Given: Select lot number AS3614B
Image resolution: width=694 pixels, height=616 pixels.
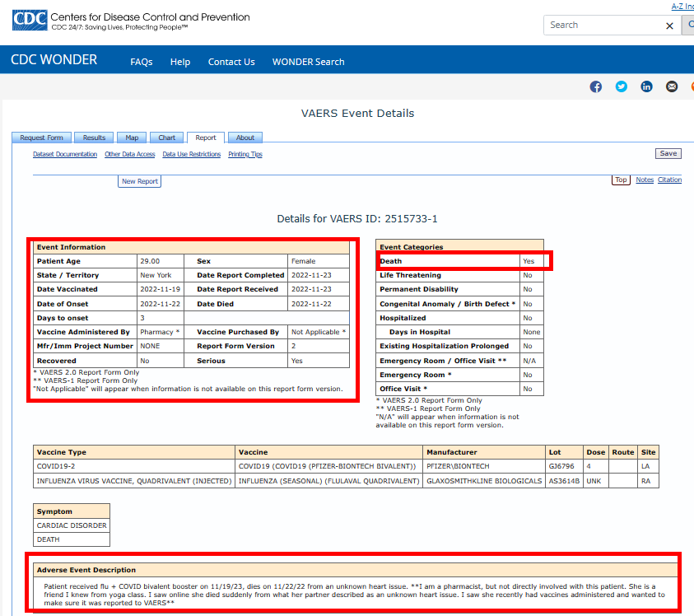Looking at the screenshot, I should click(x=564, y=481).
